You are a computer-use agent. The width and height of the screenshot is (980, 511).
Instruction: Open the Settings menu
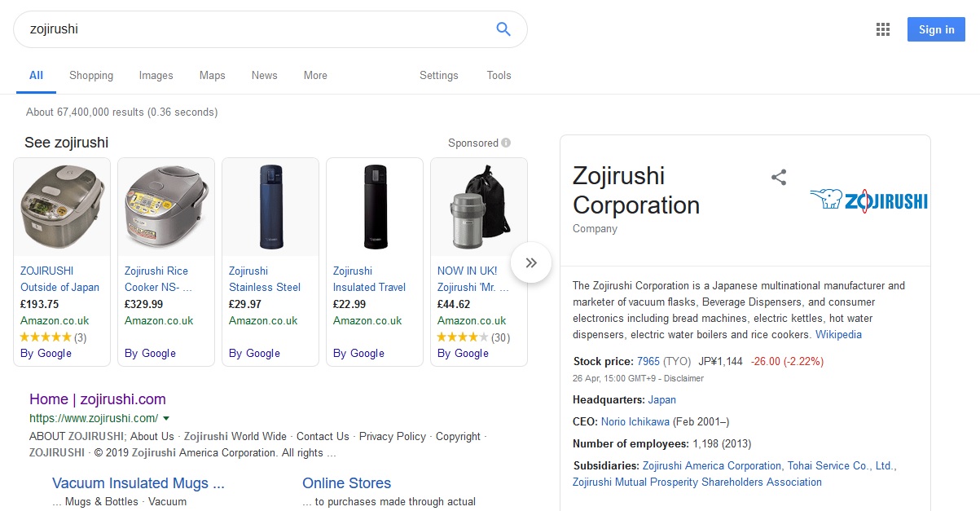[x=439, y=75]
